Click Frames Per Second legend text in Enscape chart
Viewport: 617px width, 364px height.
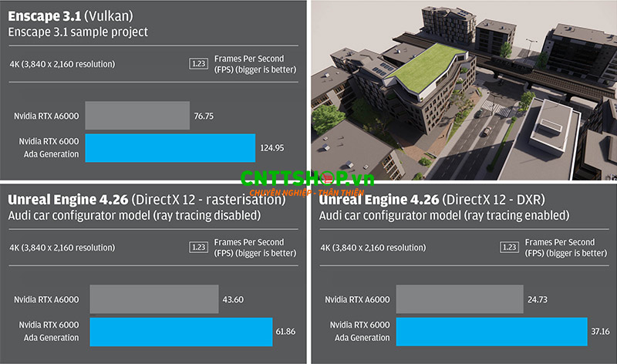click(255, 64)
